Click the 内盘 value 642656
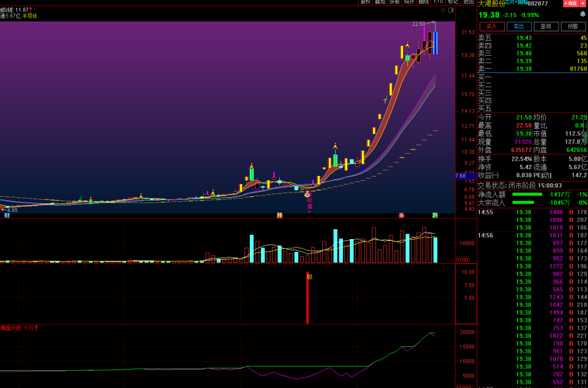The width and height of the screenshot is (588, 388). pyautogui.click(x=577, y=150)
